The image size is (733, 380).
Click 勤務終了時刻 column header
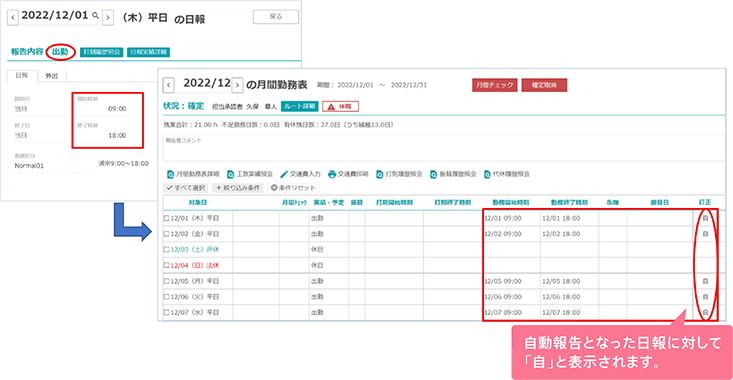[569, 202]
